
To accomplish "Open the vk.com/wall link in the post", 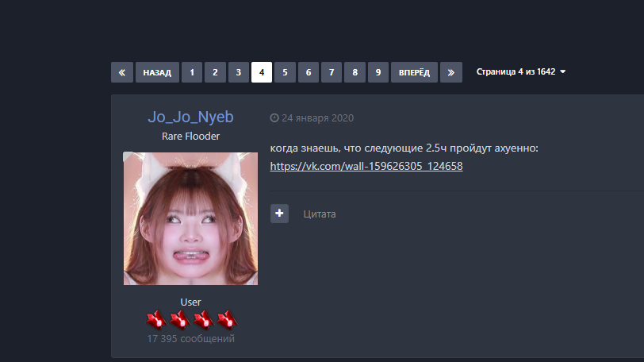I will [366, 167].
